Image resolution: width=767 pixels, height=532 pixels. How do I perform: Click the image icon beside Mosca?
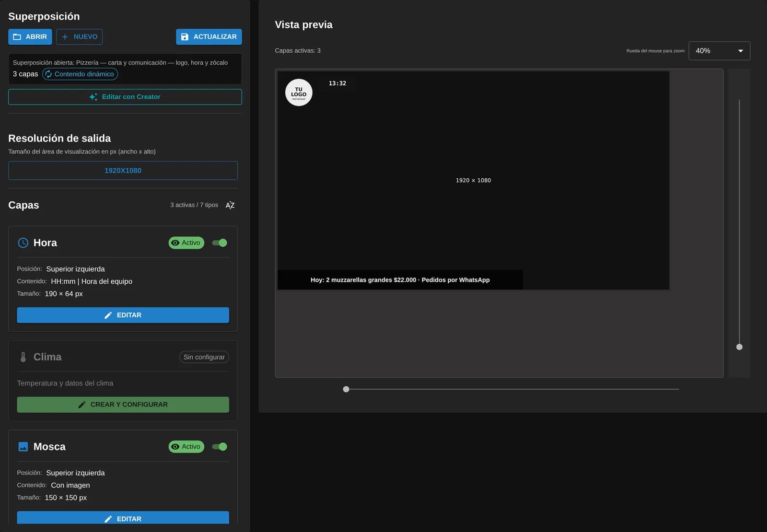point(23,447)
